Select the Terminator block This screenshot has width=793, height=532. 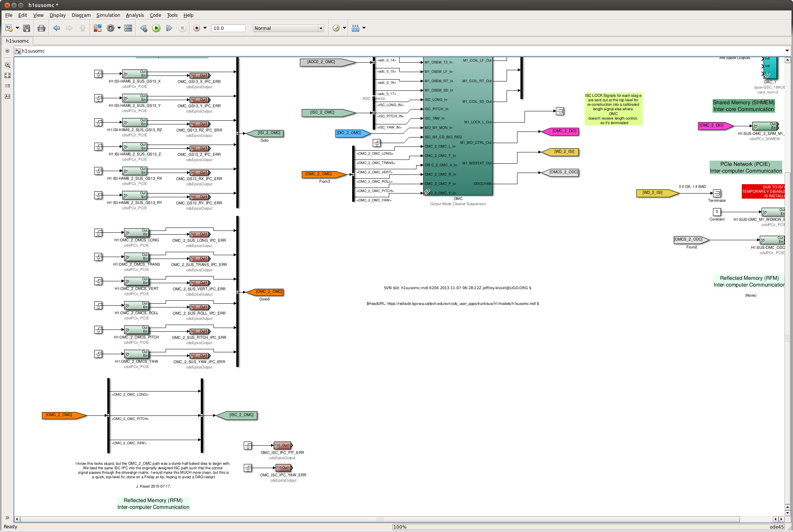(717, 193)
